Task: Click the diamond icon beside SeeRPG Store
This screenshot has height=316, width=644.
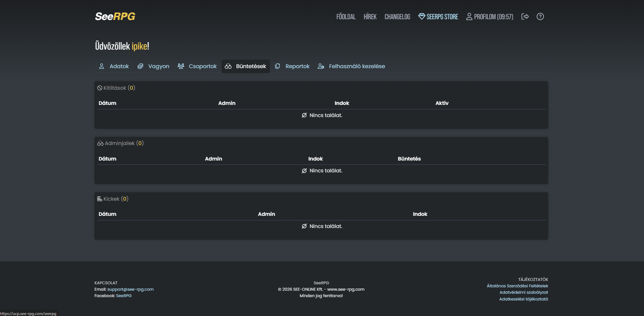Action: (x=422, y=17)
